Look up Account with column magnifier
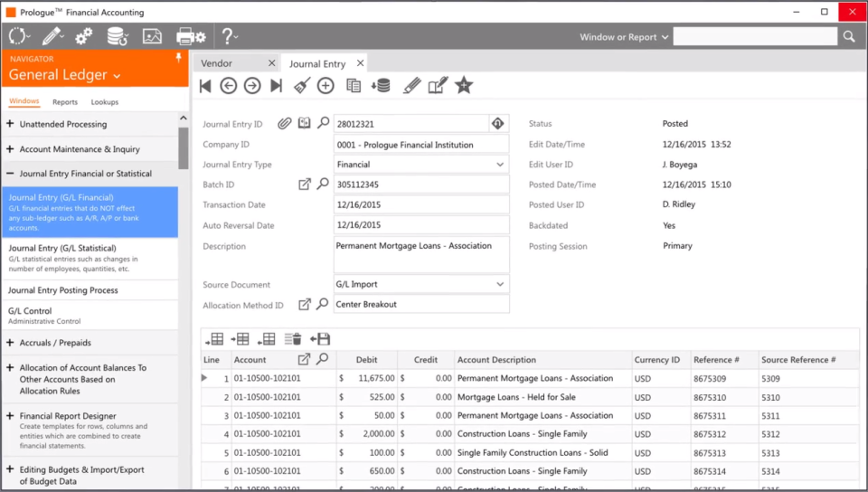868x492 pixels. pyautogui.click(x=322, y=359)
